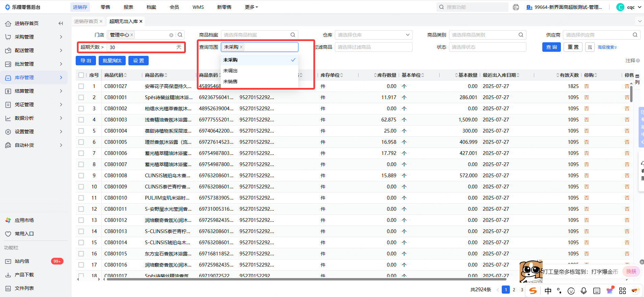The image size is (644, 297).
Task: Expand the 批发管理 sidebar menu
Action: coord(34,64)
